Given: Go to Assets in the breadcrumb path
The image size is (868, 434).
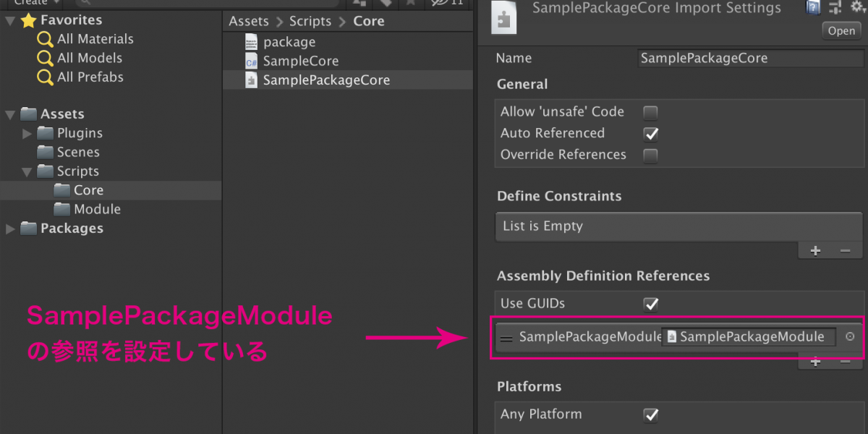Looking at the screenshot, I should tap(249, 21).
